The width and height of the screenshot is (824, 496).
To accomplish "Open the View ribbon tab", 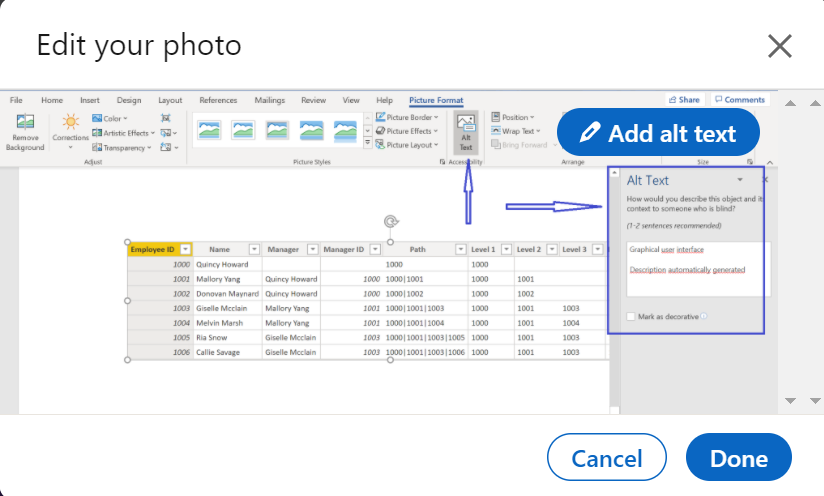I will (351, 100).
